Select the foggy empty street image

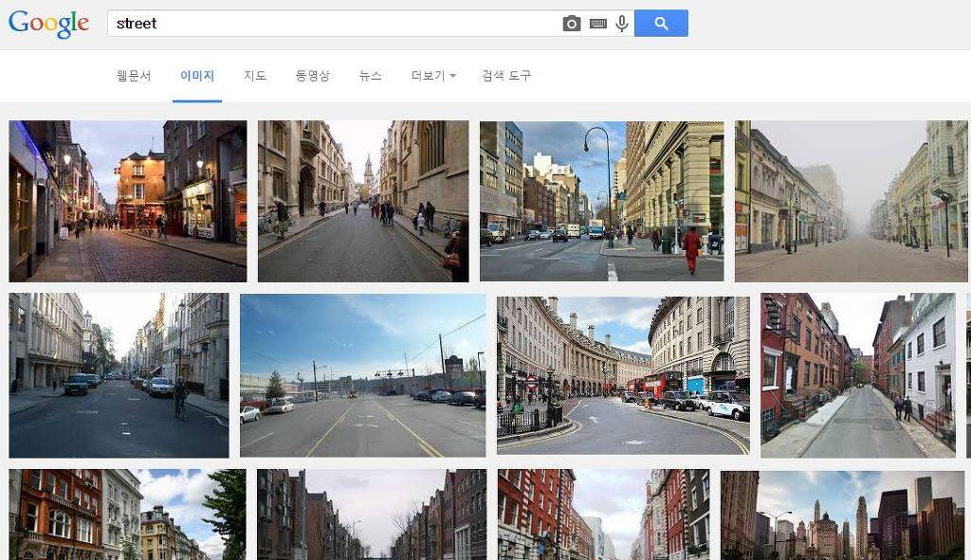(851, 201)
